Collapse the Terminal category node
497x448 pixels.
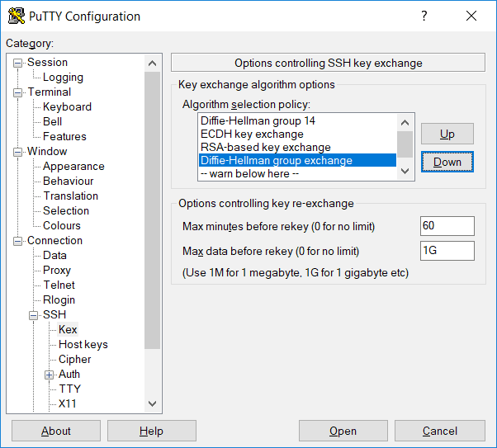click(18, 92)
